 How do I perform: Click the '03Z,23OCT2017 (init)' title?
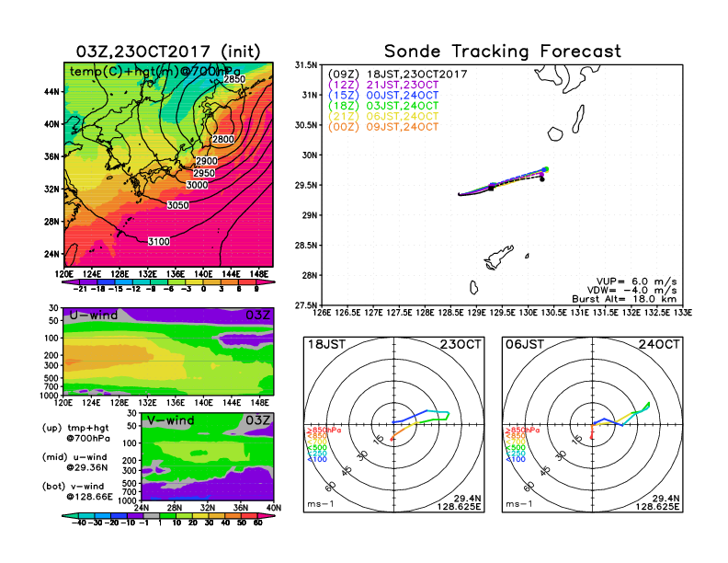[168, 52]
